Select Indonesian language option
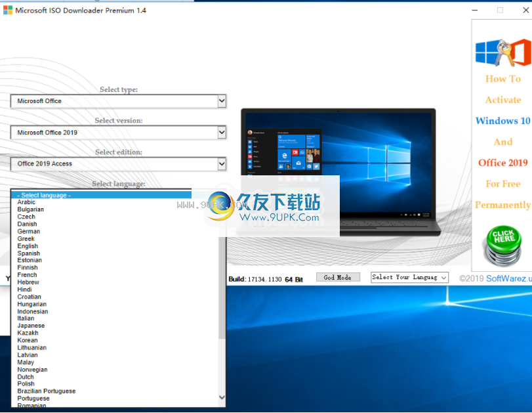The image size is (532, 413). pos(33,311)
